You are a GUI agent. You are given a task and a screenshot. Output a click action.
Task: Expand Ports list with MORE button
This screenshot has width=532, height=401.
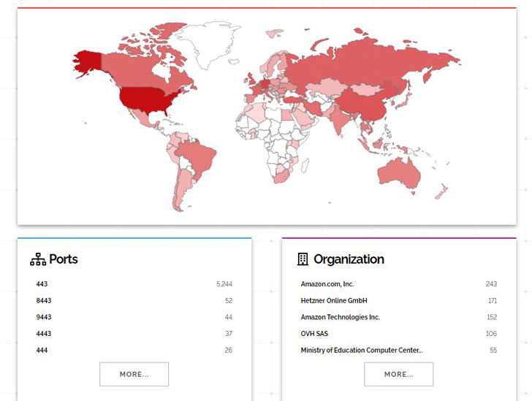[x=134, y=374]
